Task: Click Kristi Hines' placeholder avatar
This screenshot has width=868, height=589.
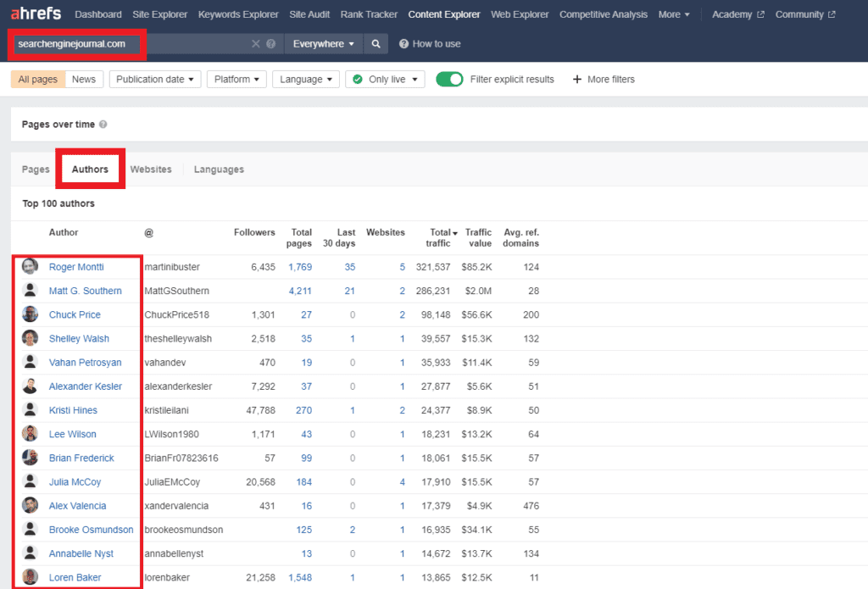Action: [30, 409]
